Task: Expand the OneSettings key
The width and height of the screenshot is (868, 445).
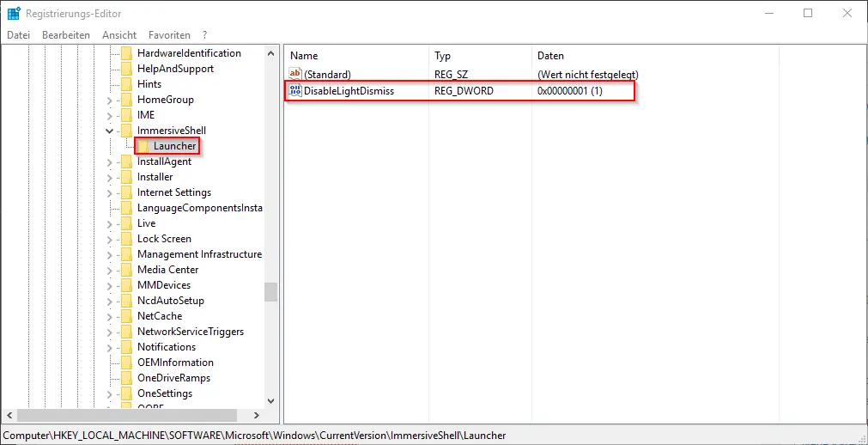Action: click(110, 394)
